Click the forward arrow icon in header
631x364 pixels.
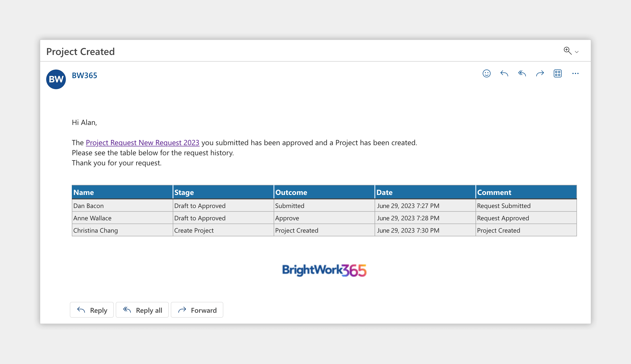(540, 73)
